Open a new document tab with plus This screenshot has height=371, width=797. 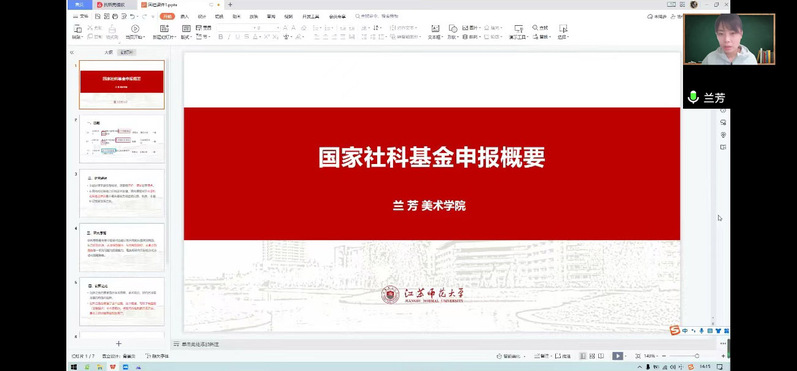230,5
